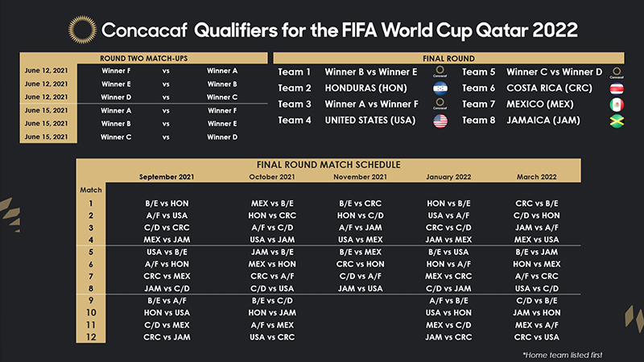
Task: Click the HONDURAS (HON) team name
Action: [x=360, y=88]
